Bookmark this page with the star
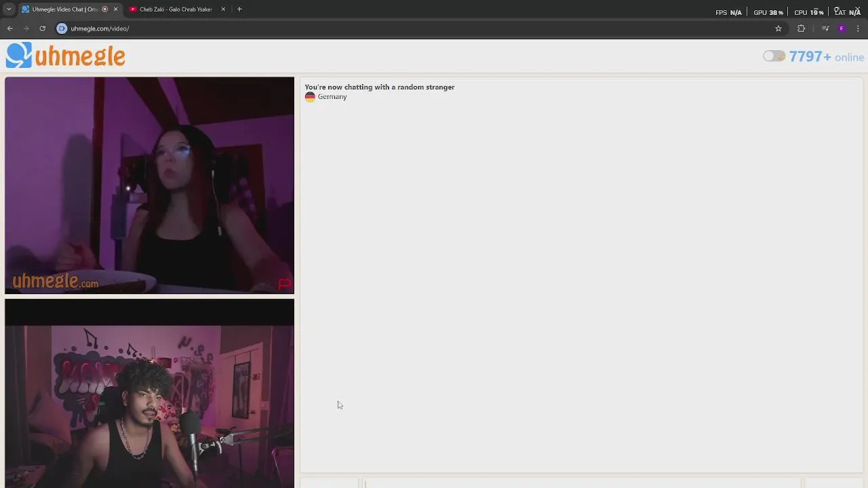The height and width of the screenshot is (488, 868). [778, 28]
